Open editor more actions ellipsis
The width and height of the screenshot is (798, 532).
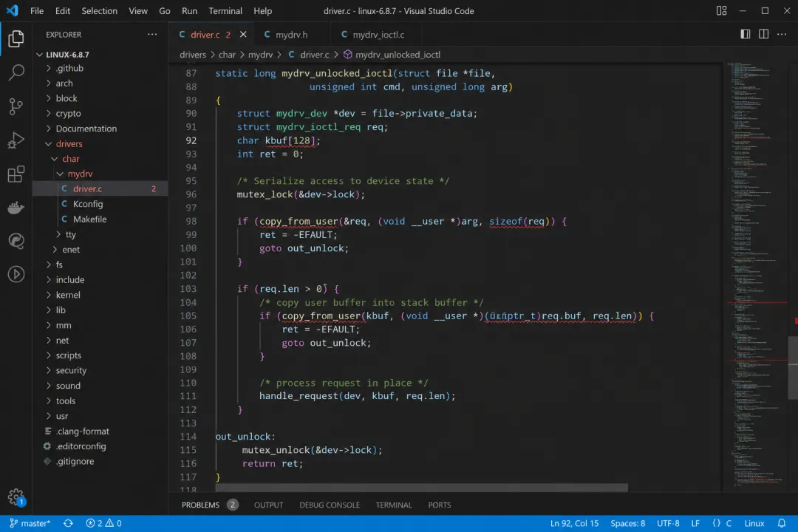click(782, 34)
